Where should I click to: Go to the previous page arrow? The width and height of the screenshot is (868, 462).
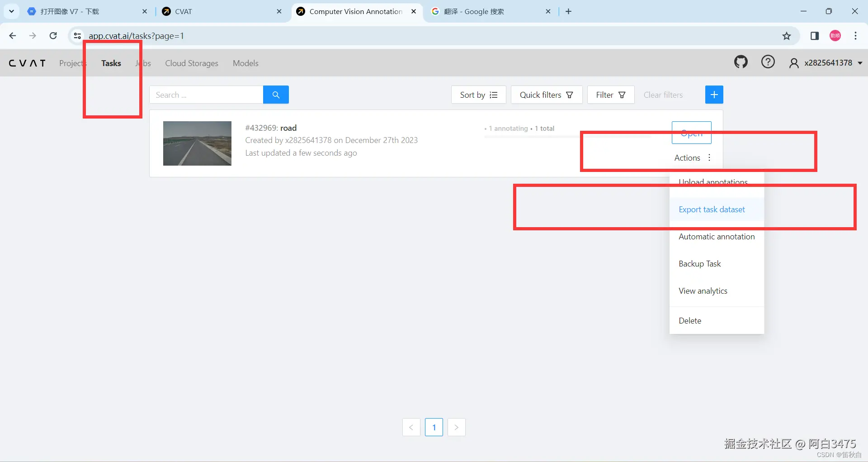click(x=411, y=427)
